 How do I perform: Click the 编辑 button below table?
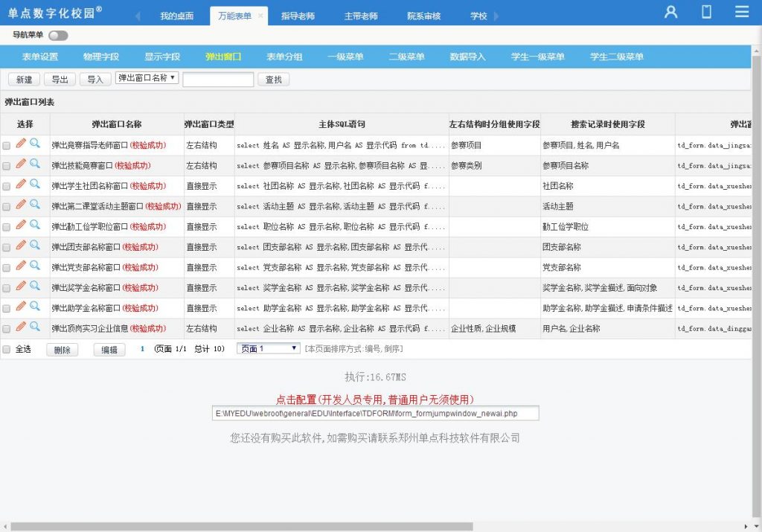[x=109, y=350]
